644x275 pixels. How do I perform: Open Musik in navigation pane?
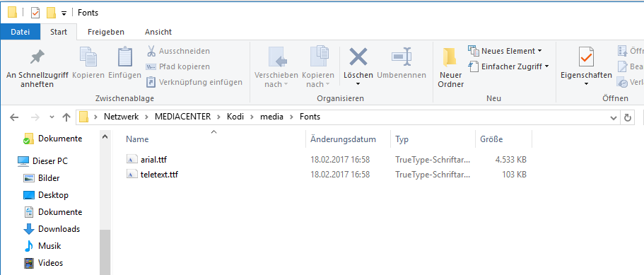point(49,246)
